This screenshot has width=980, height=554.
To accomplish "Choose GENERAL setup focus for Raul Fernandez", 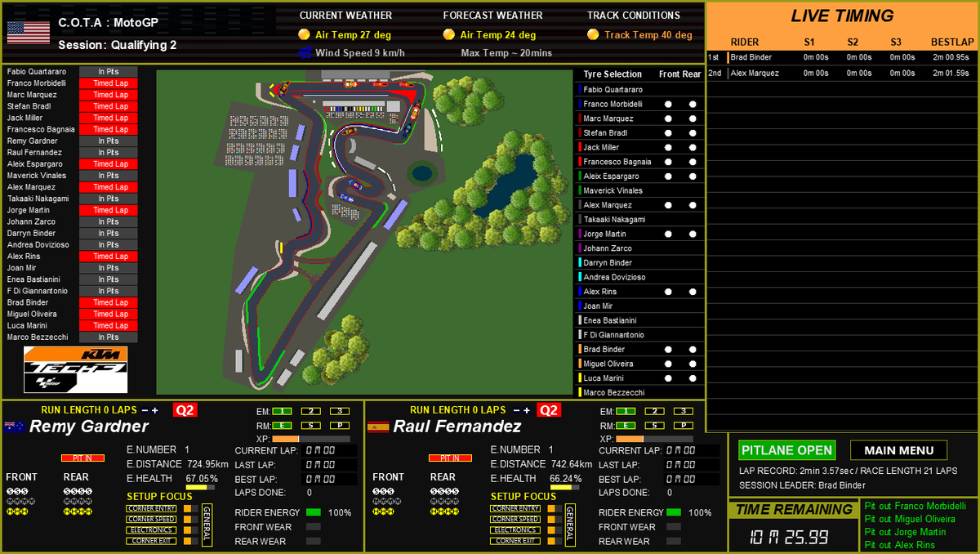I will [570, 525].
